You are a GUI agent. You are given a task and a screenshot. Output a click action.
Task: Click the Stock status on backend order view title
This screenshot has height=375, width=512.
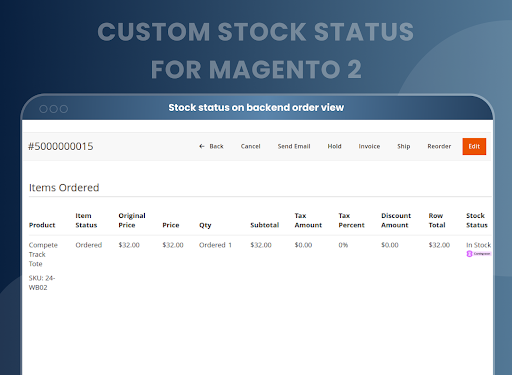pyautogui.click(x=256, y=108)
